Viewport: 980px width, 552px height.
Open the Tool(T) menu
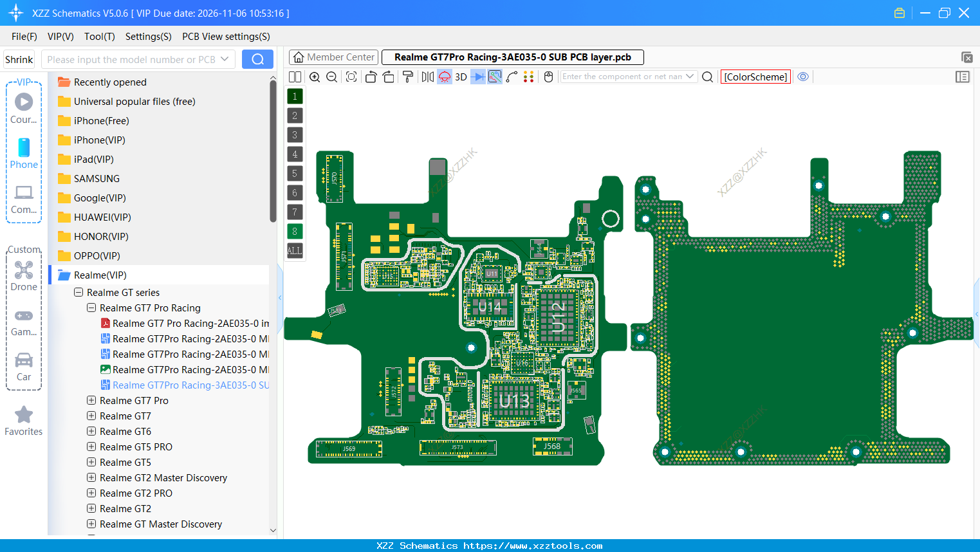(99, 37)
